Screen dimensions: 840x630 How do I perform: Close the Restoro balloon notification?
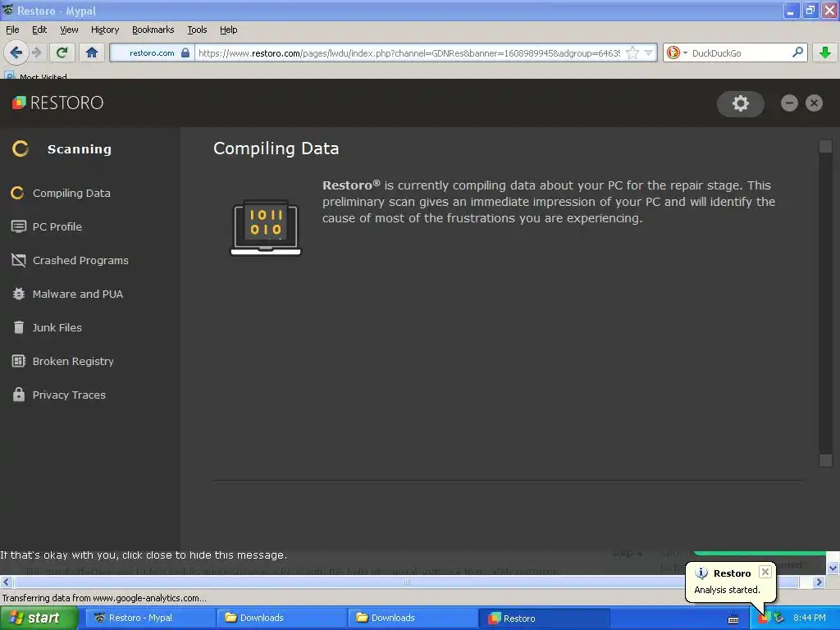(765, 572)
